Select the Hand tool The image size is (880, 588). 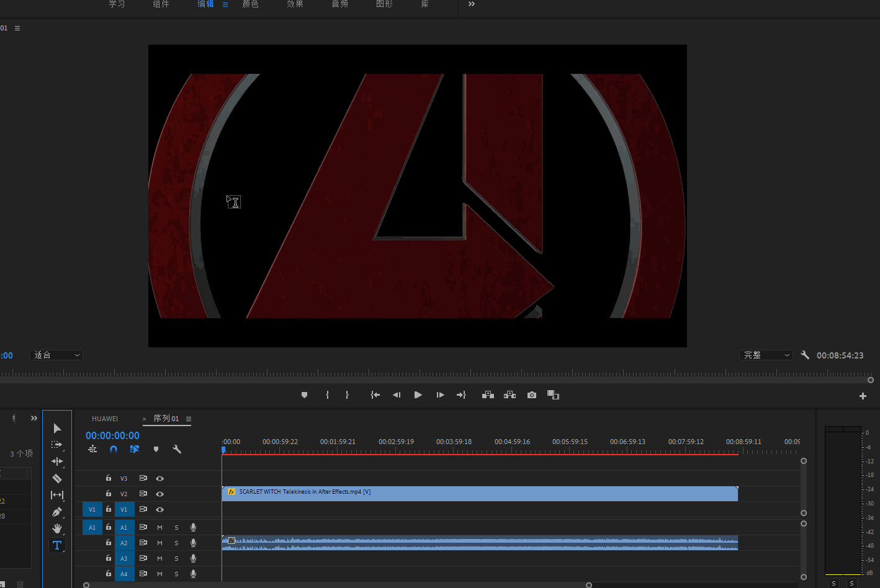coord(57,528)
